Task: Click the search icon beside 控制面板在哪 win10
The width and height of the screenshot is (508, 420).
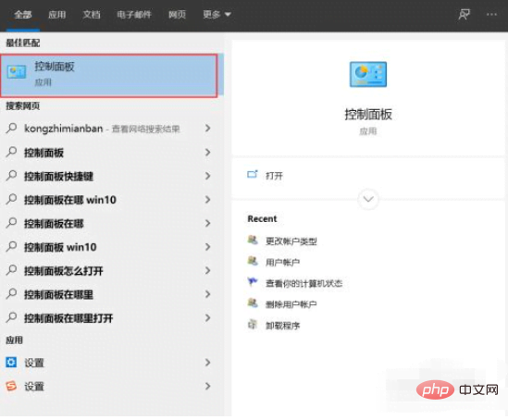Action: coord(11,200)
